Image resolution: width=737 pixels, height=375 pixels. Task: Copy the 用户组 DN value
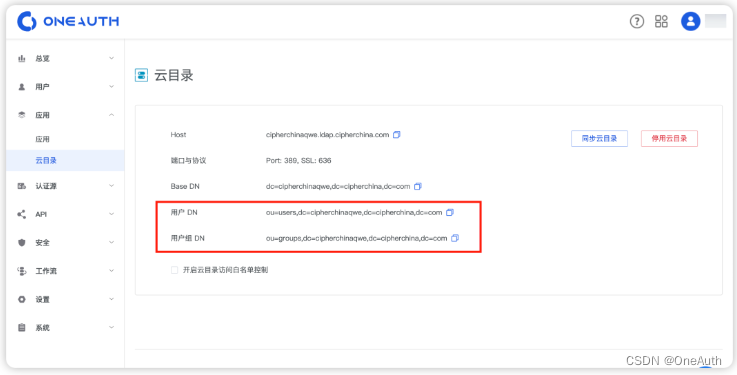pyautogui.click(x=455, y=238)
